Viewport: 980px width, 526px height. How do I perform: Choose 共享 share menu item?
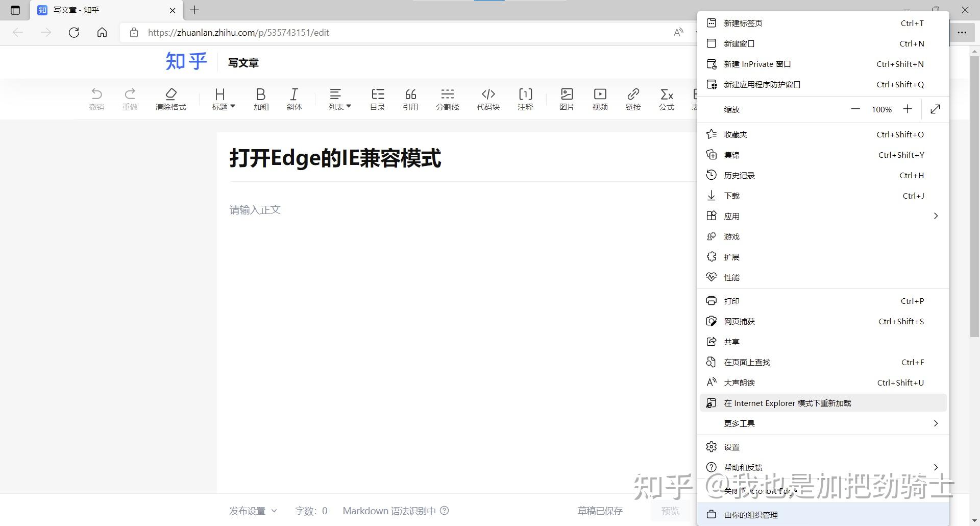pos(823,342)
